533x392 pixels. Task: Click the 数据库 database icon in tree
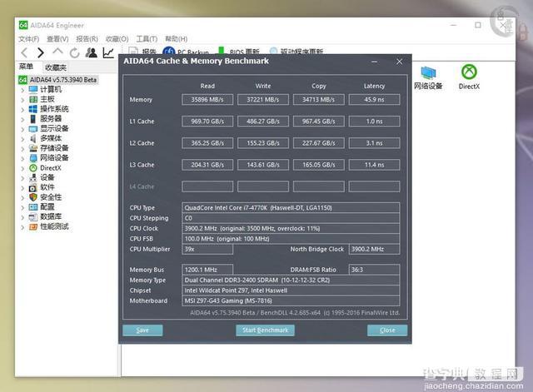(33, 216)
